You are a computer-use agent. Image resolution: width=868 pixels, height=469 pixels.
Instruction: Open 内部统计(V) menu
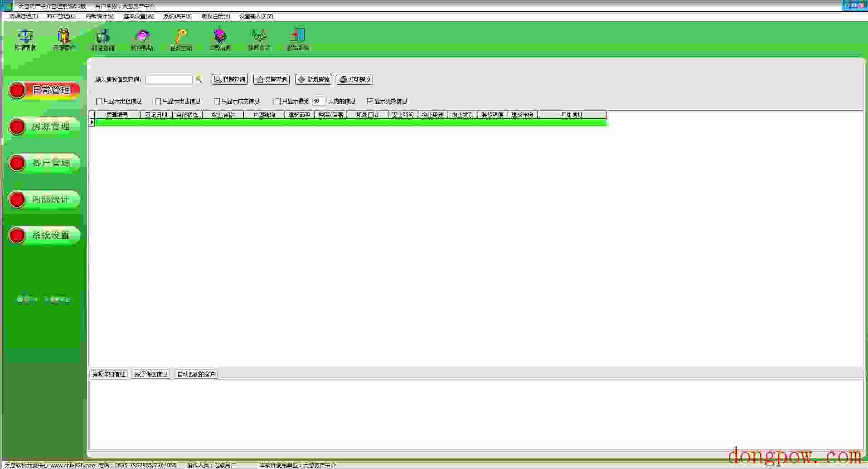100,16
